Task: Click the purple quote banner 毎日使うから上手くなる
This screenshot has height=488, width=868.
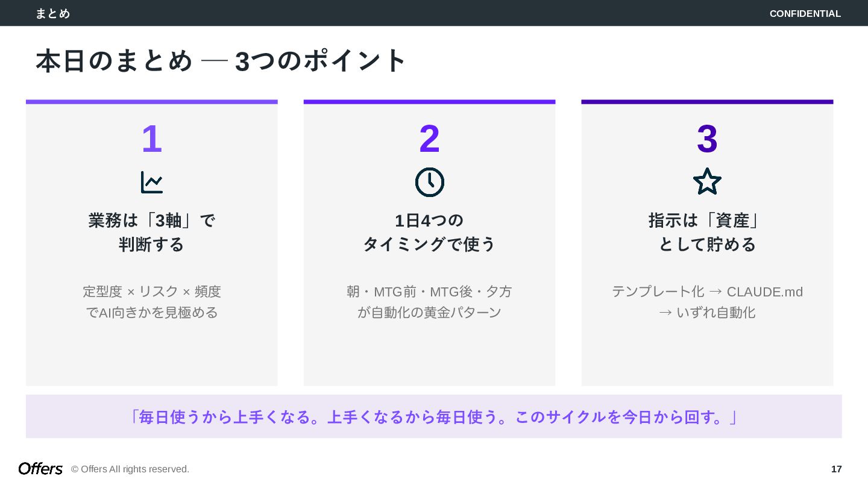Action: coord(434,416)
